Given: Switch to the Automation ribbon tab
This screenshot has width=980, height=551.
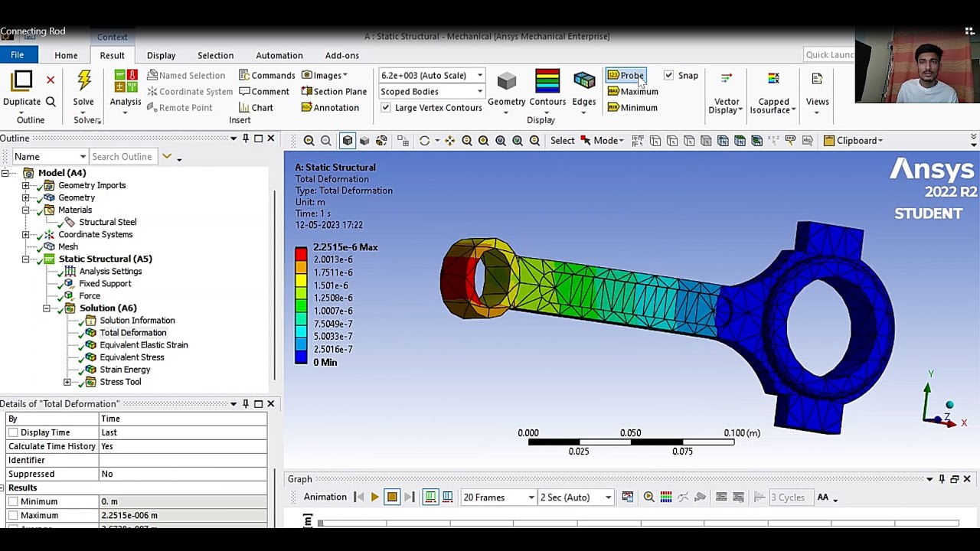Looking at the screenshot, I should point(279,55).
